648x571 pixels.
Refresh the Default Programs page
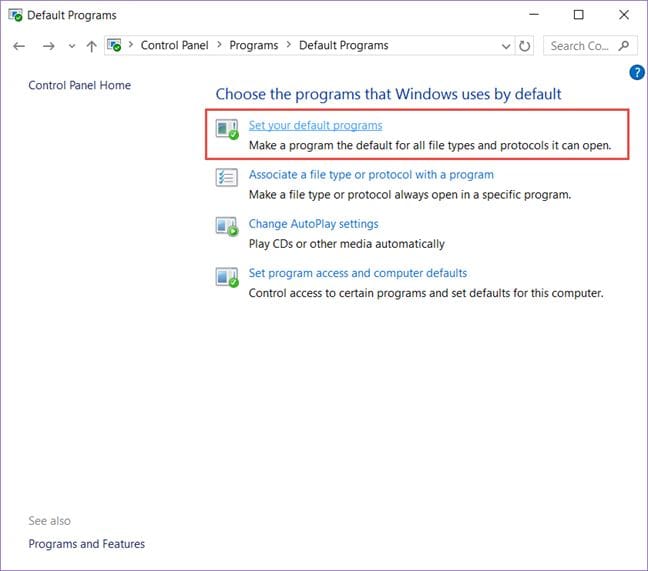point(524,46)
